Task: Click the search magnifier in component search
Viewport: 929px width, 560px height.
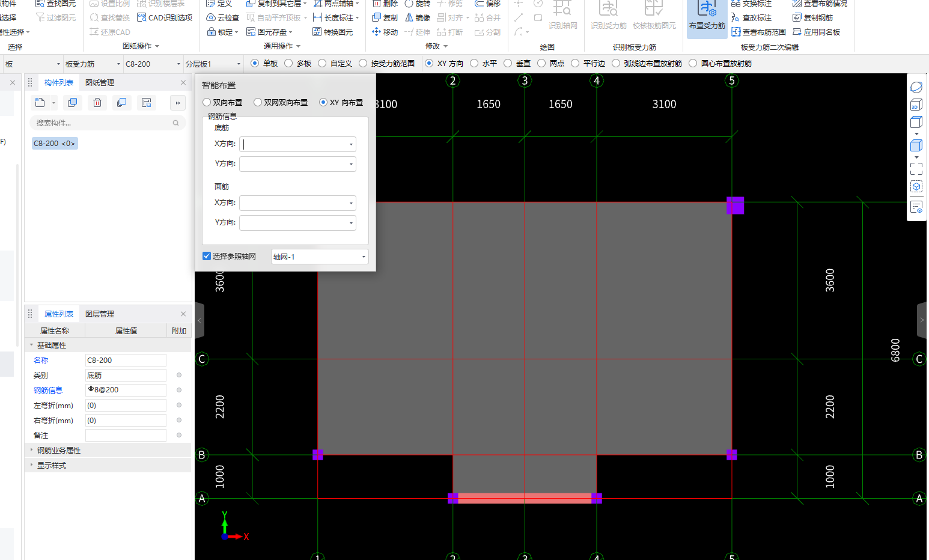Action: (176, 123)
